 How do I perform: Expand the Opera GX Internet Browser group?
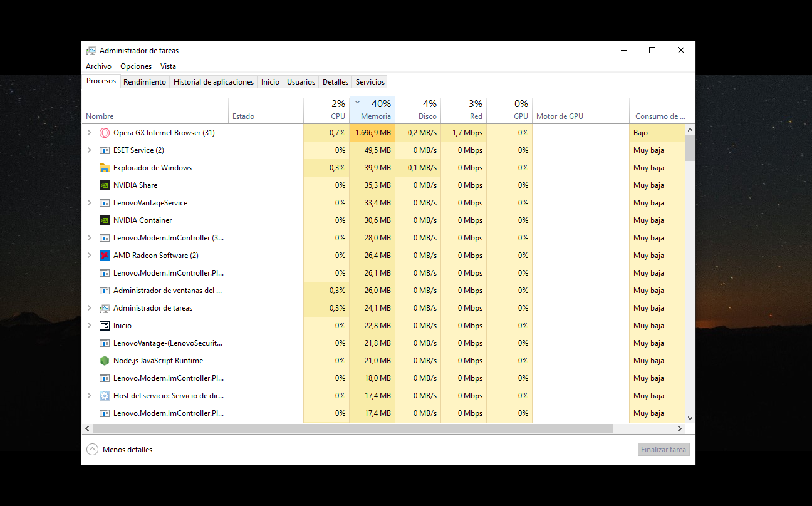(89, 133)
